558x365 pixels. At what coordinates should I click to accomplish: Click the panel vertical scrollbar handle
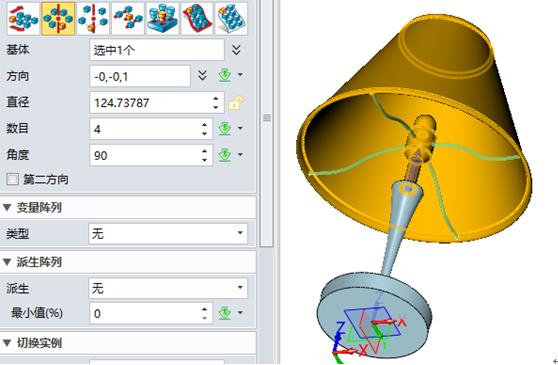pos(267,118)
